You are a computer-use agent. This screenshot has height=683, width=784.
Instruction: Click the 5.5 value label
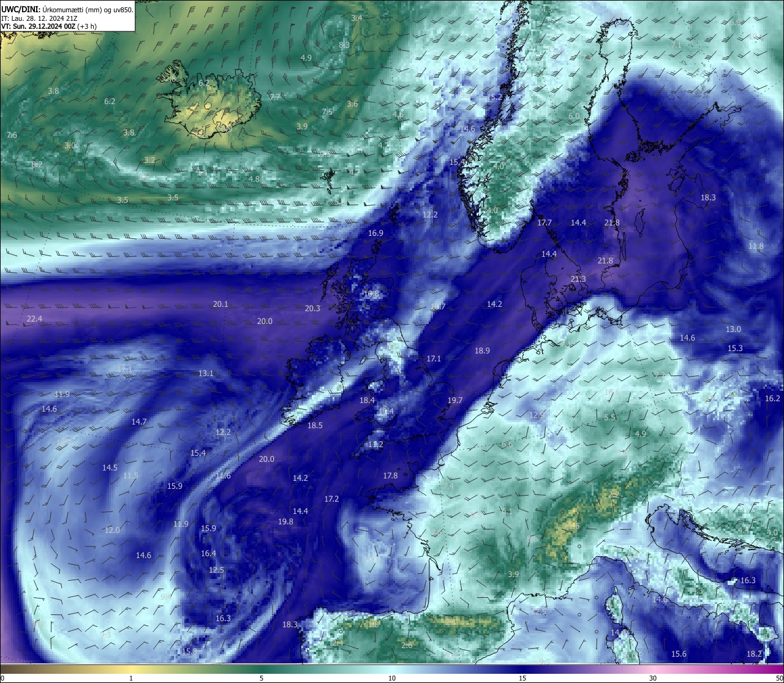tap(609, 417)
